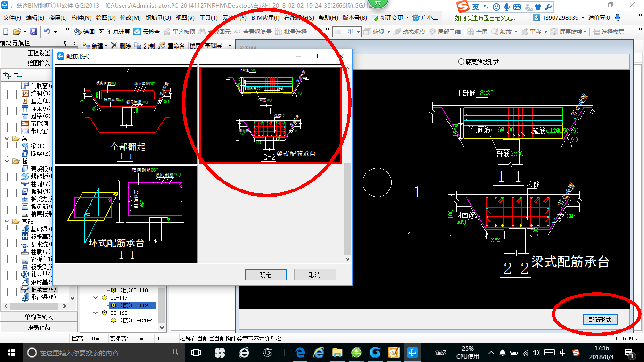This screenshot has height=362, width=644.
Task: Click 选择楼层 select floor tool
Action: [609, 32]
